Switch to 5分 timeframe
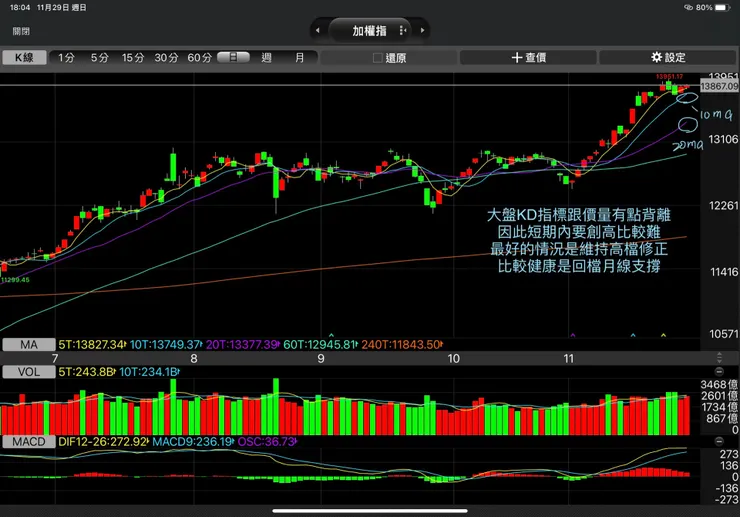The image size is (740, 517). pyautogui.click(x=100, y=58)
